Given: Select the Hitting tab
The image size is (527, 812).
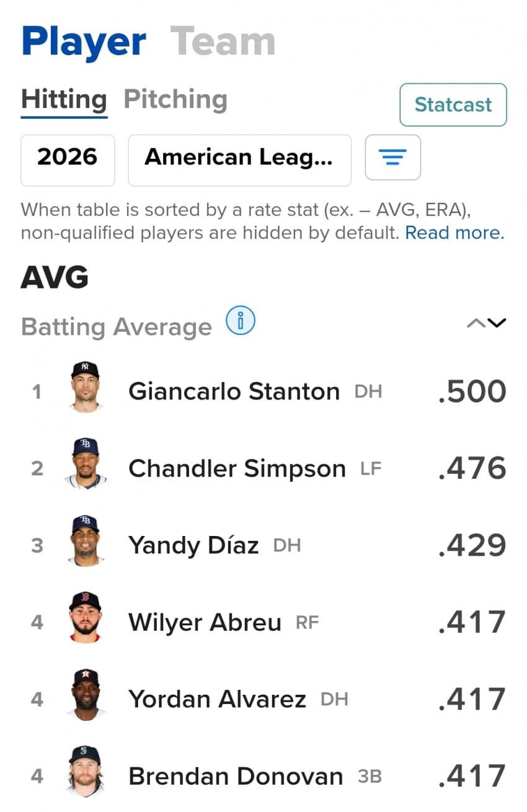Looking at the screenshot, I should pos(64,99).
